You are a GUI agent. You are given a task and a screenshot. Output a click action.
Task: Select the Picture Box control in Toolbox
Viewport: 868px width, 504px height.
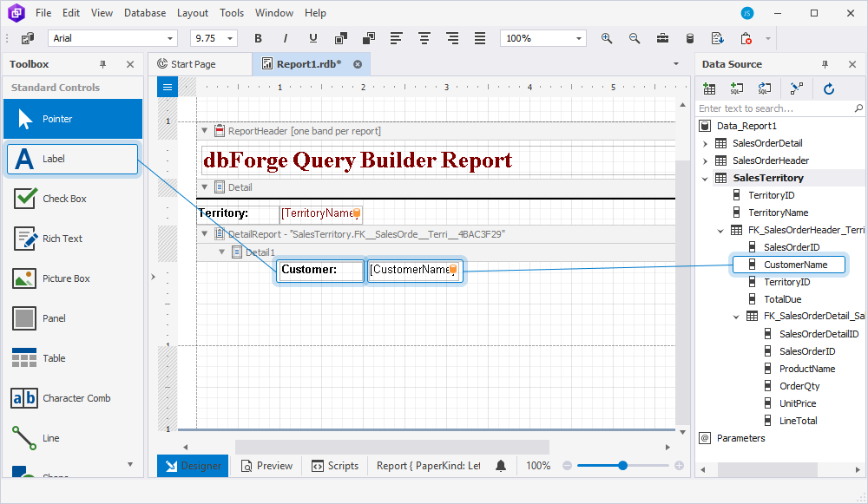click(x=73, y=278)
